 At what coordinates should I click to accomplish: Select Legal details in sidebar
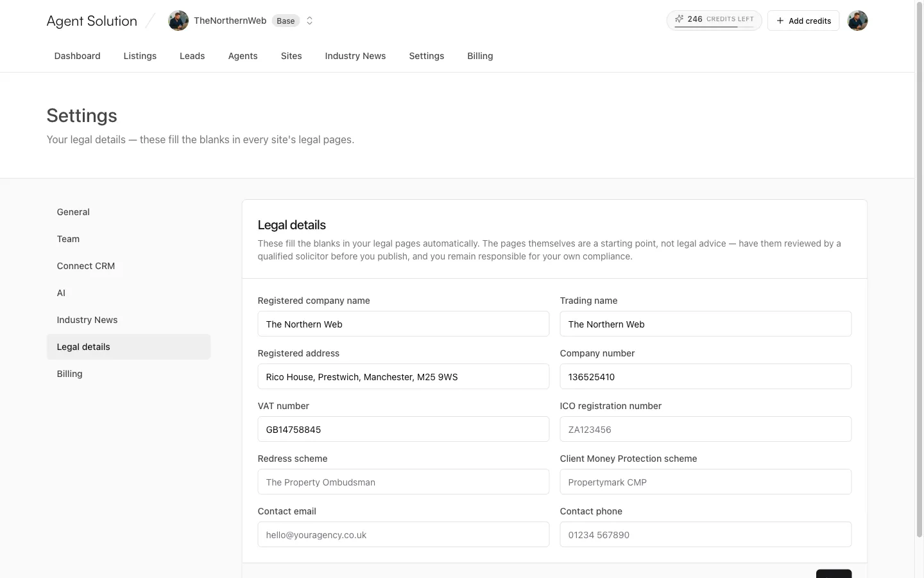[x=128, y=347]
